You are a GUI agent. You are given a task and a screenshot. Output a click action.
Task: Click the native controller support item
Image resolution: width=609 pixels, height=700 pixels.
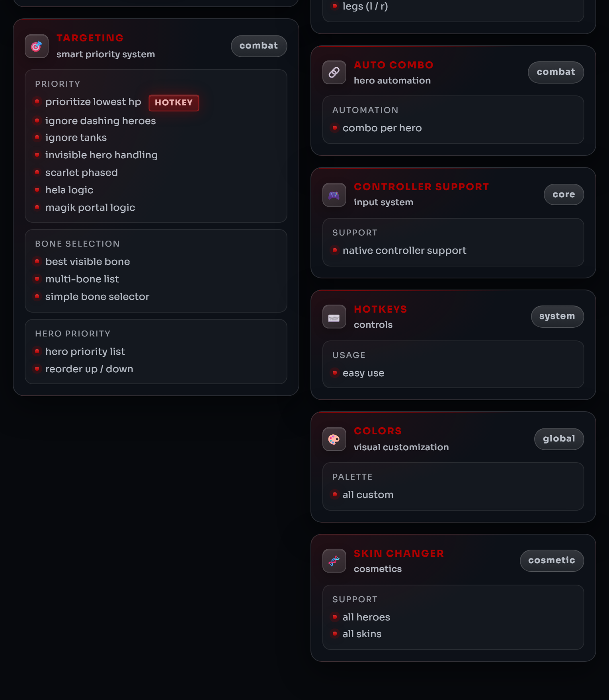[x=404, y=251]
